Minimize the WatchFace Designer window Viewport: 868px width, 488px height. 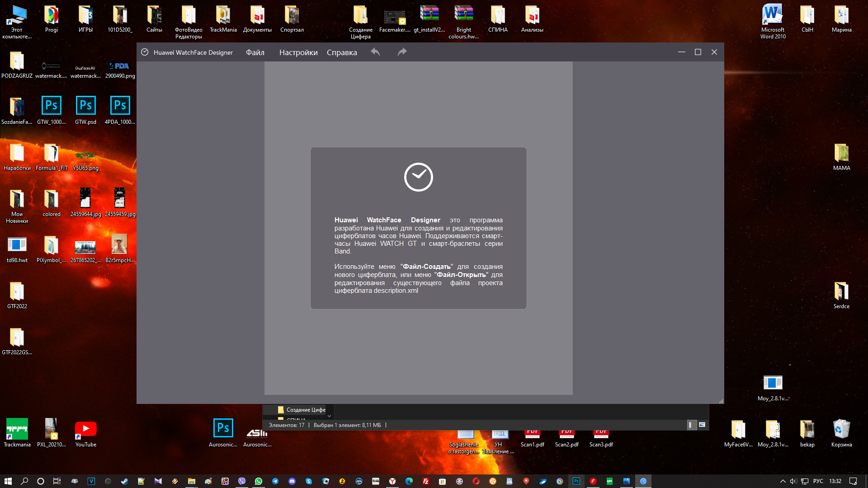click(x=682, y=52)
